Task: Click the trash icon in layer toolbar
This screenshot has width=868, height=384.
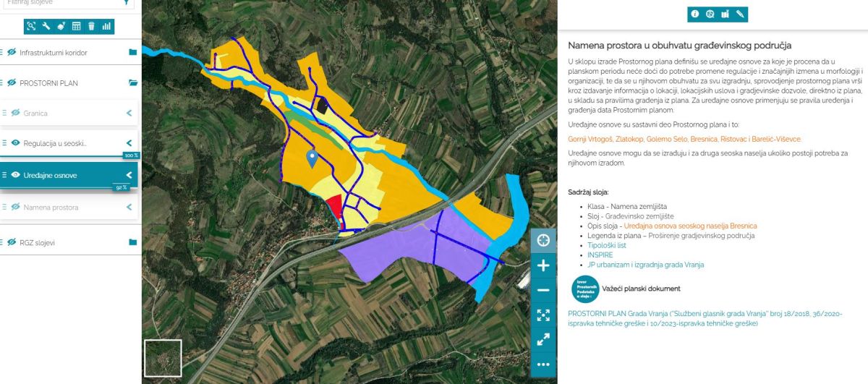Action: (91, 26)
